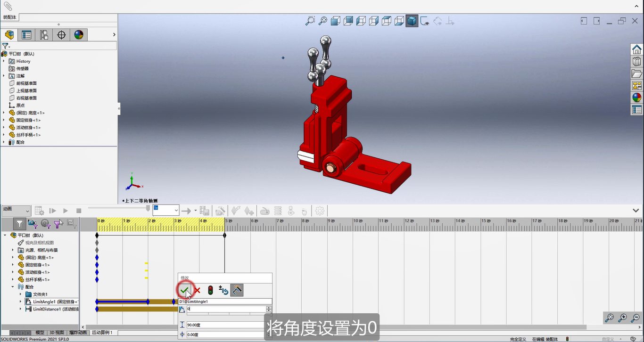Switch to the 3D 视图 tab
Screen dimensions: 644x342
(57, 333)
